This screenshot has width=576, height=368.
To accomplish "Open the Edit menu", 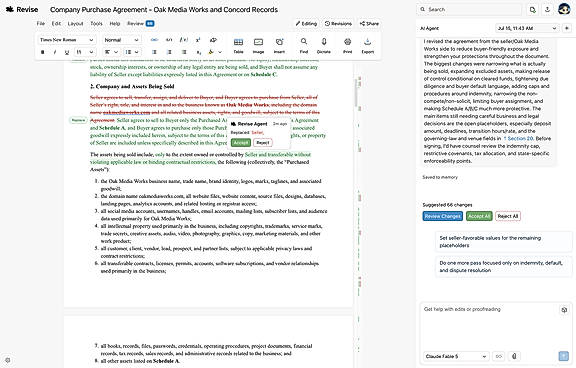I will coord(56,24).
